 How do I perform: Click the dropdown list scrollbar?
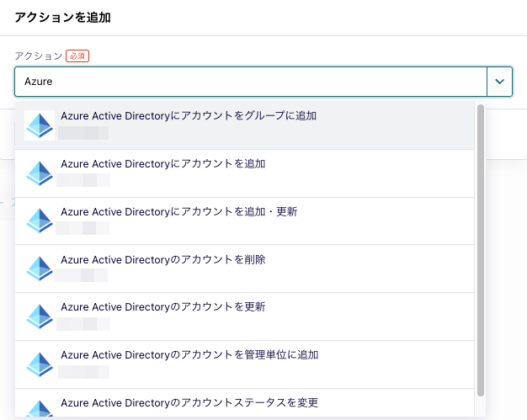481,250
